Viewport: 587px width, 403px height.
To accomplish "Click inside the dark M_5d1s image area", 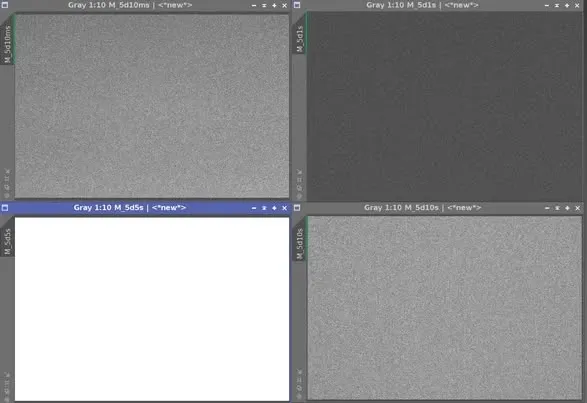I will (444, 106).
